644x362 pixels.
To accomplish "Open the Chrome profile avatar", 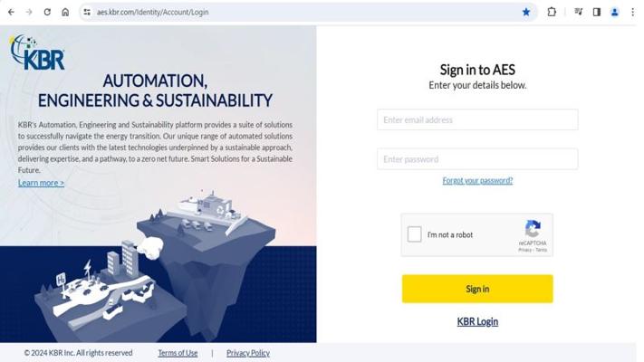I will click(615, 12).
